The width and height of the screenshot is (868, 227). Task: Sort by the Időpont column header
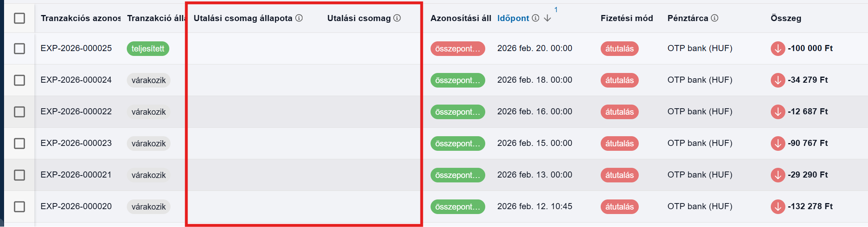click(x=513, y=18)
